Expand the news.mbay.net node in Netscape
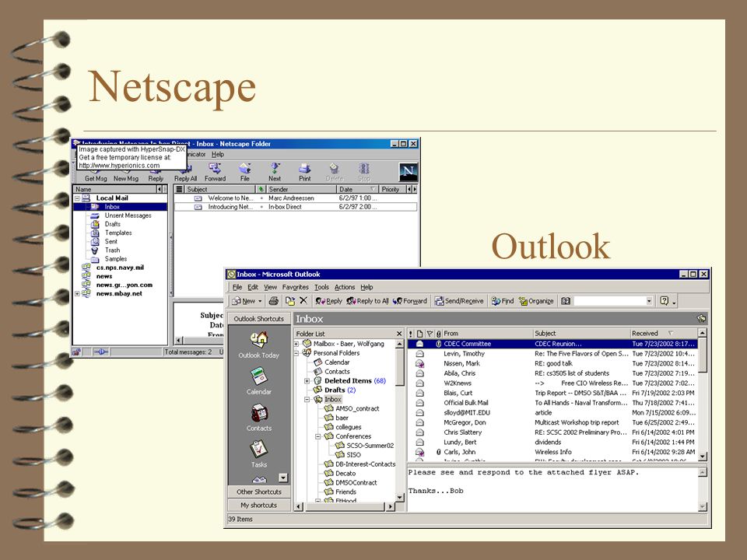 tap(77, 294)
